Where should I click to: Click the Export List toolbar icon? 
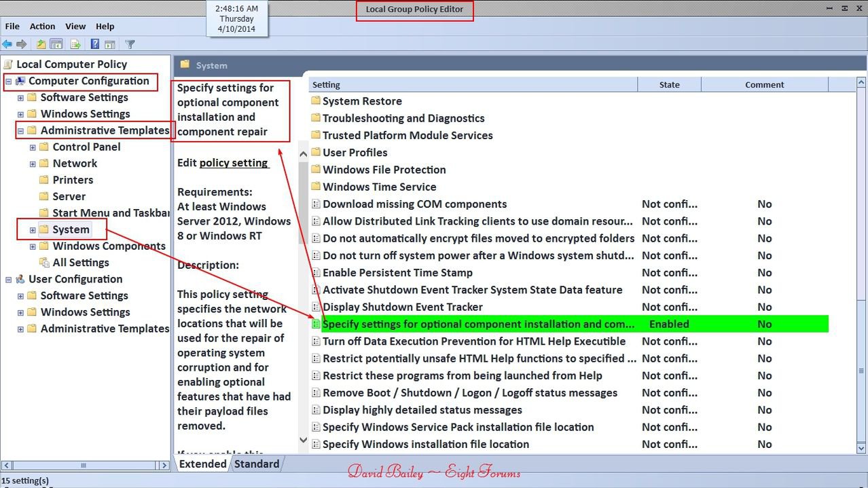point(76,44)
